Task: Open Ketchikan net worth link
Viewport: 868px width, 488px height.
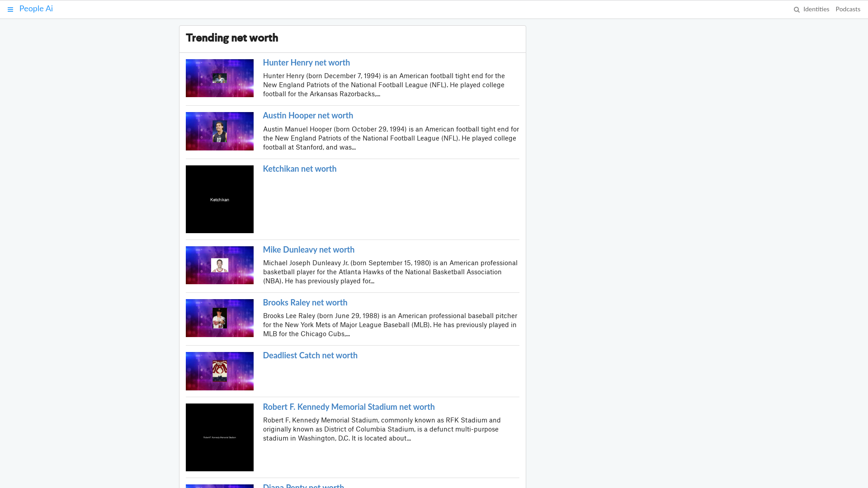Action: (x=300, y=169)
